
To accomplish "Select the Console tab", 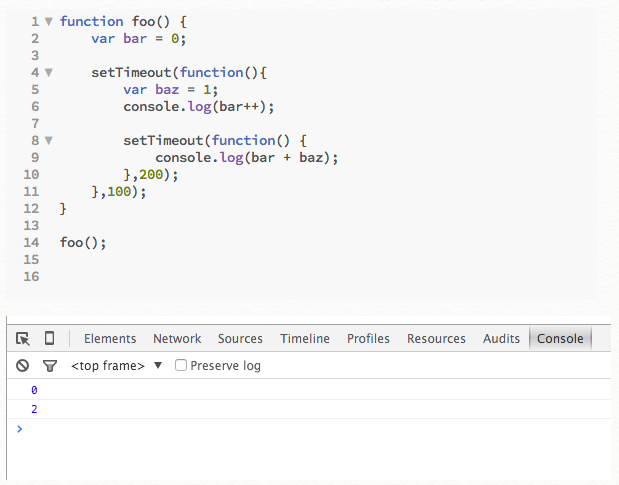I will click(560, 339).
